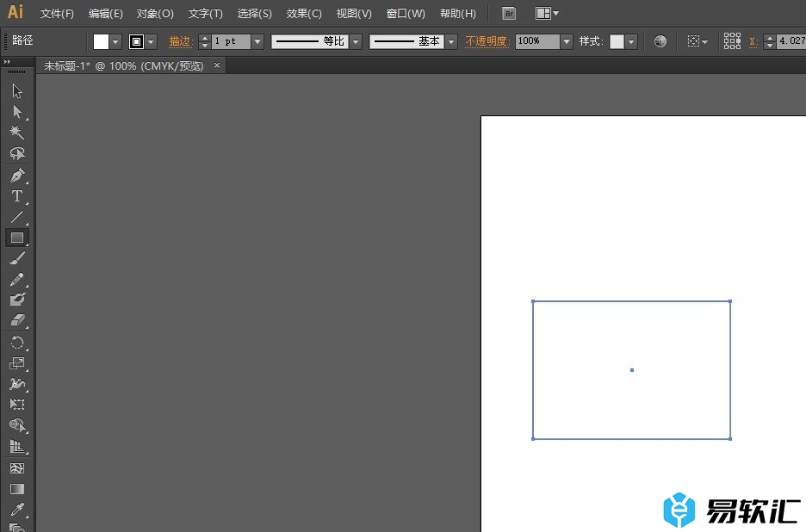Open the 帮助(H) menu

coord(457,14)
